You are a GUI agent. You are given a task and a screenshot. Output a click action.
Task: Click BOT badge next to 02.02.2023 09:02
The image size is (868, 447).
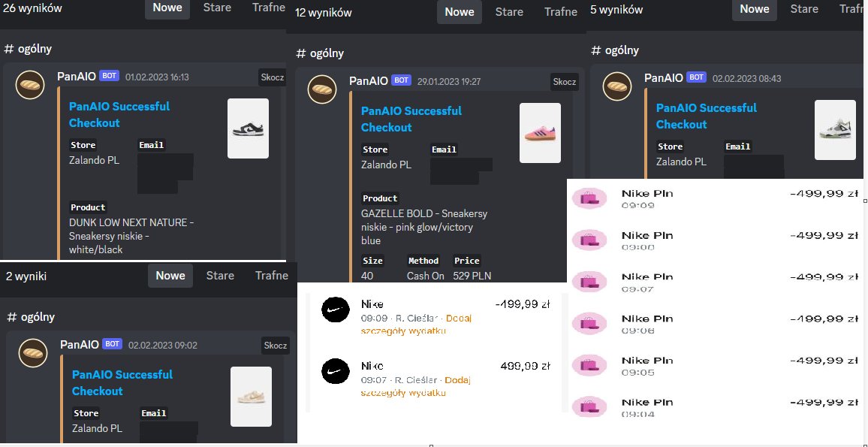113,344
